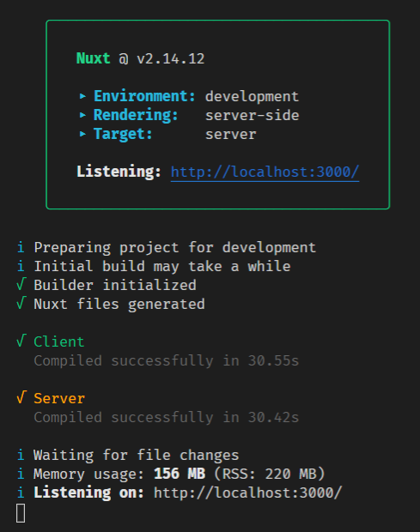
Task: Click the server-side rendering value
Action: (253, 115)
